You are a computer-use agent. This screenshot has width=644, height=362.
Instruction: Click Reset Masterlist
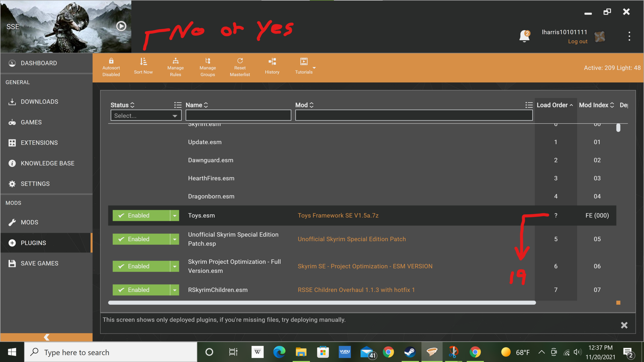pyautogui.click(x=240, y=67)
